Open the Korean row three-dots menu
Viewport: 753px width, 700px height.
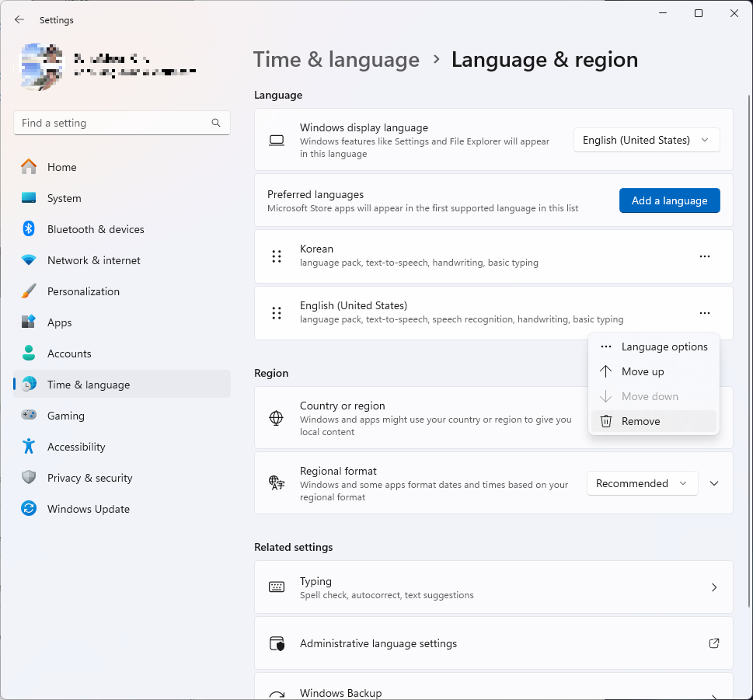click(705, 256)
